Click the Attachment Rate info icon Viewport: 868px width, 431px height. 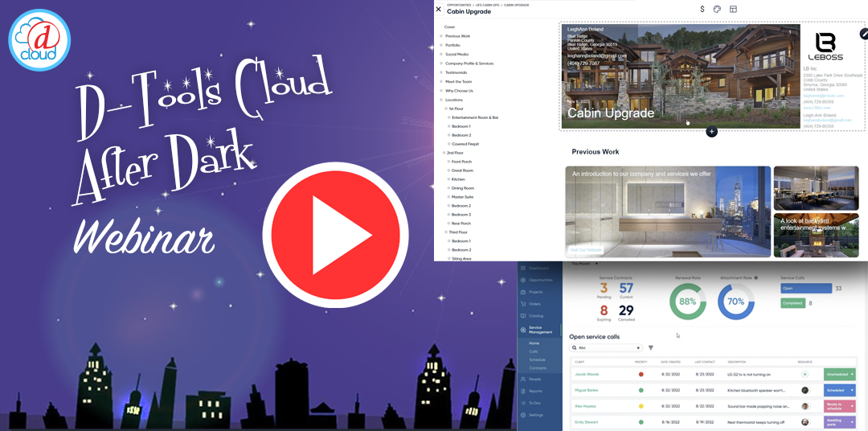tap(755, 277)
